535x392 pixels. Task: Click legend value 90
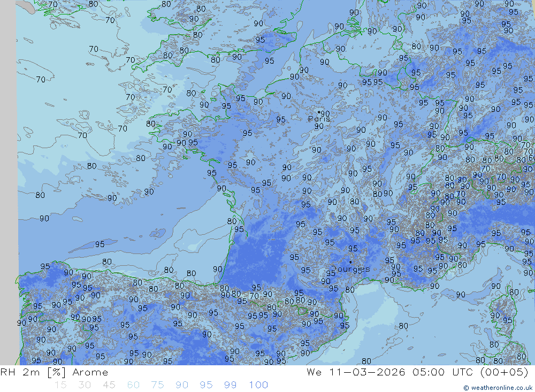182,385
